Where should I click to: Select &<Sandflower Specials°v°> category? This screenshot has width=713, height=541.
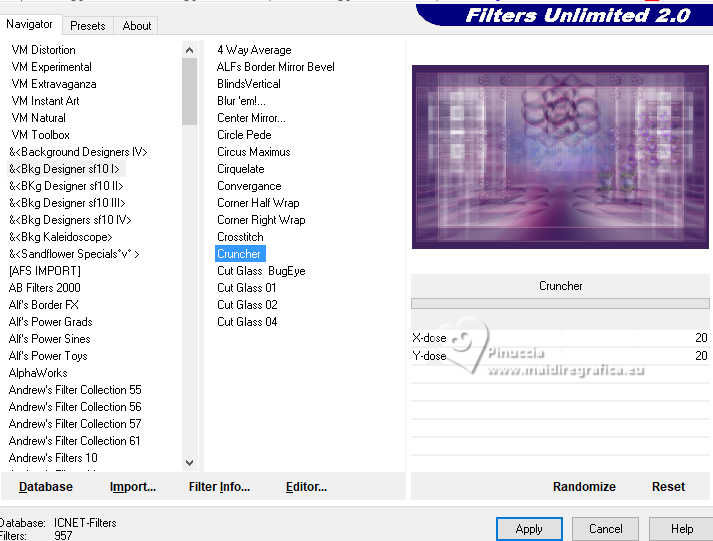[74, 254]
